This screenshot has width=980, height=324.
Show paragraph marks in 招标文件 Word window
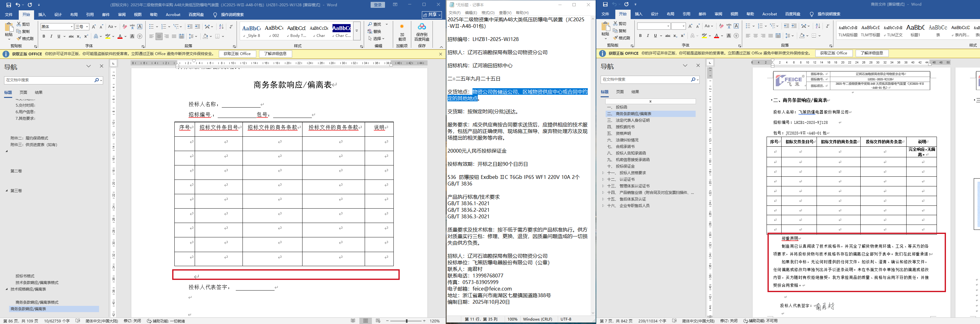(231, 27)
